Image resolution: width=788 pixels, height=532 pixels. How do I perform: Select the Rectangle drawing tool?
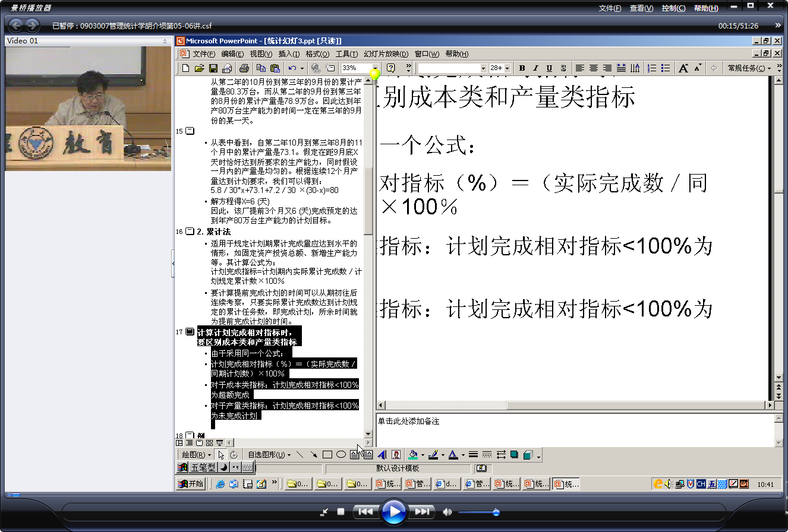327,455
